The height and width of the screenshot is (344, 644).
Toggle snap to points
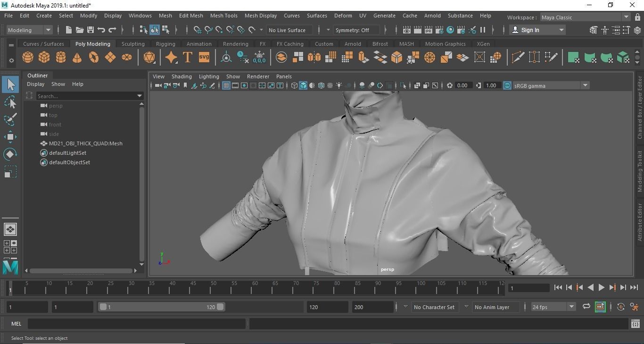[219, 30]
